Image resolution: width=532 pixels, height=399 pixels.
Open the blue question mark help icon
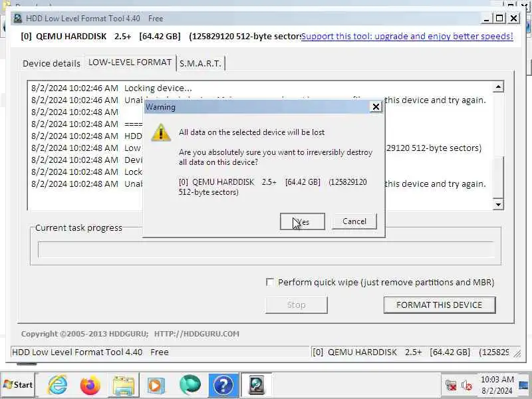(223, 385)
